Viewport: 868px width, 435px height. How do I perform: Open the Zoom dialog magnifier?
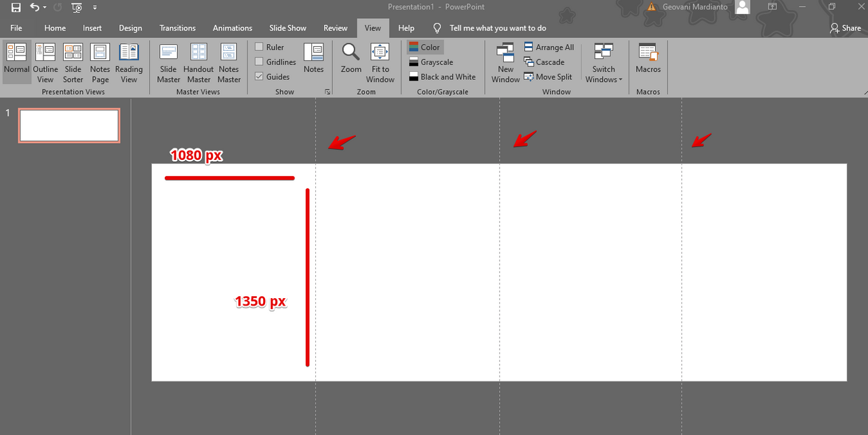(351, 58)
